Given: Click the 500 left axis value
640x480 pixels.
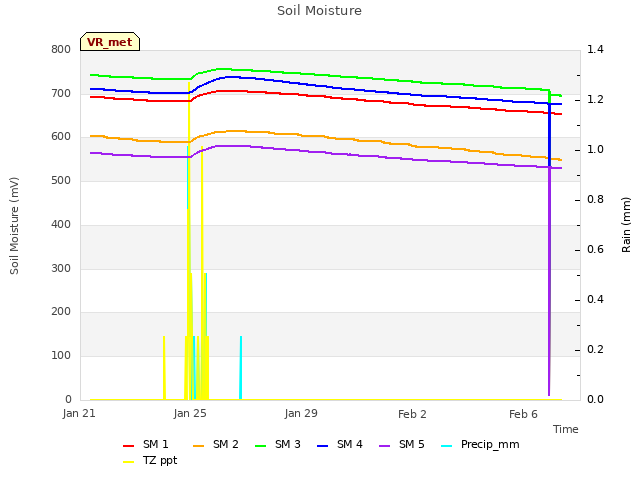Looking at the screenshot, I should click(x=61, y=180).
